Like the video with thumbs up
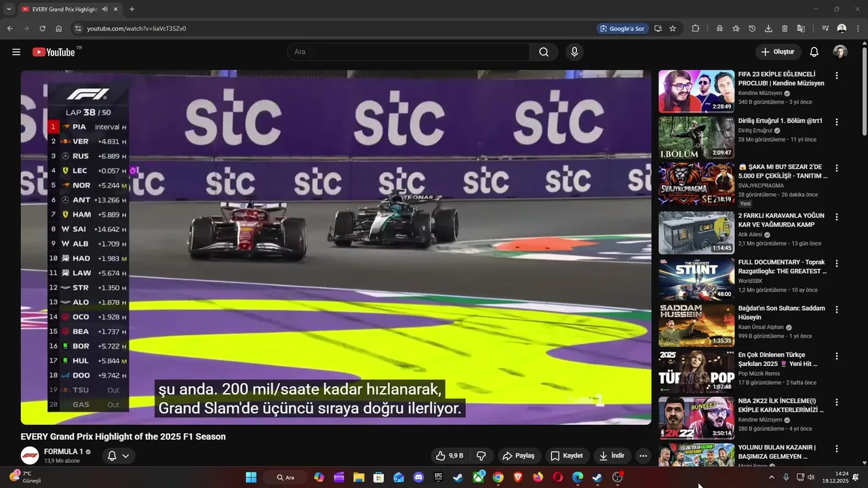The width and height of the screenshot is (868, 488). [x=449, y=455]
